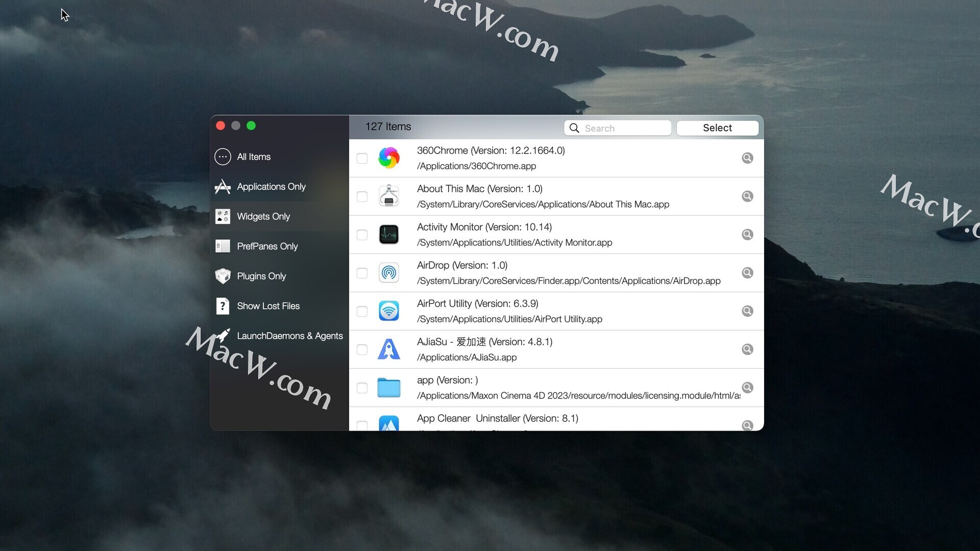Click the search field magnifier icon
Image resolution: width=980 pixels, height=551 pixels.
(574, 128)
